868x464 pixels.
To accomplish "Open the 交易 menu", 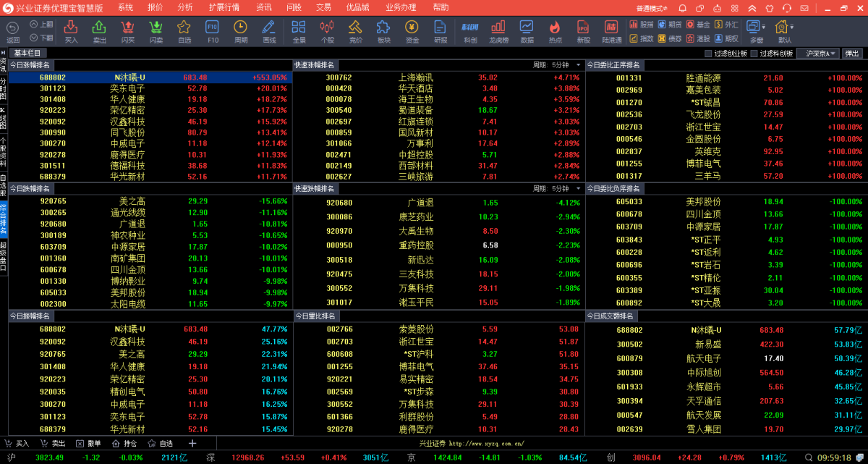I will [323, 7].
